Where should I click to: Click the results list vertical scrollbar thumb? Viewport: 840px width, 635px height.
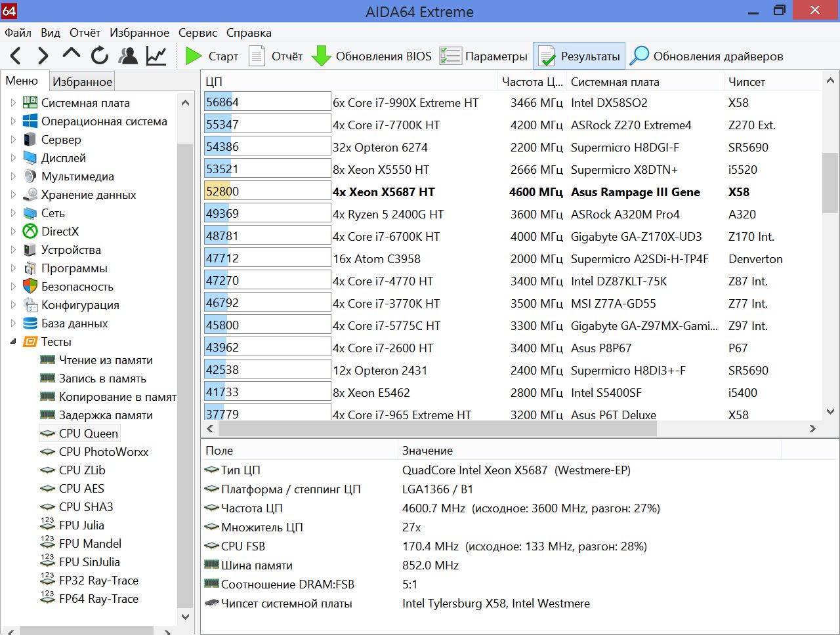830,183
